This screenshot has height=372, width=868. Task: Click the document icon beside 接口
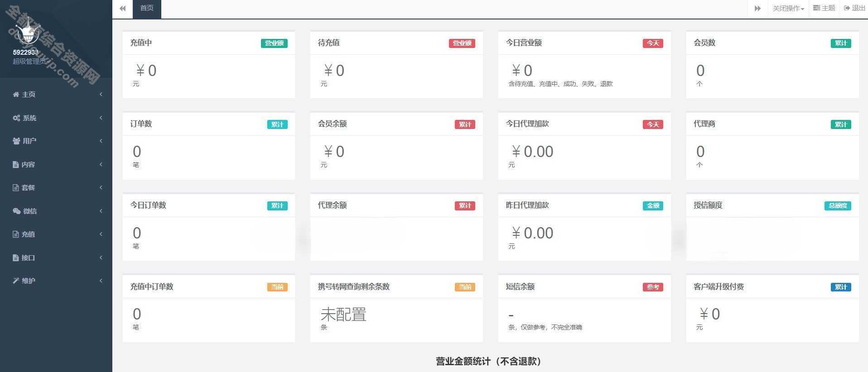click(15, 258)
